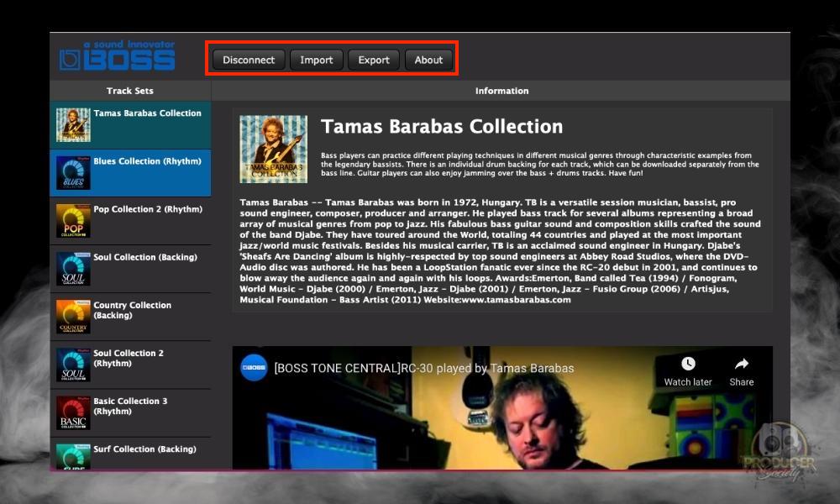
Task: Click the BOSS channel avatar on video
Action: click(254, 367)
